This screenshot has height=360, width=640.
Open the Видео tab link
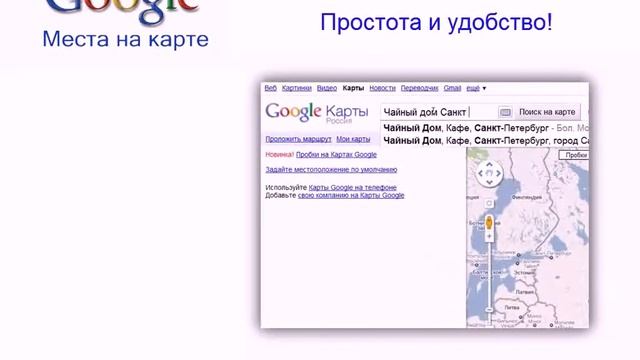coord(327,88)
